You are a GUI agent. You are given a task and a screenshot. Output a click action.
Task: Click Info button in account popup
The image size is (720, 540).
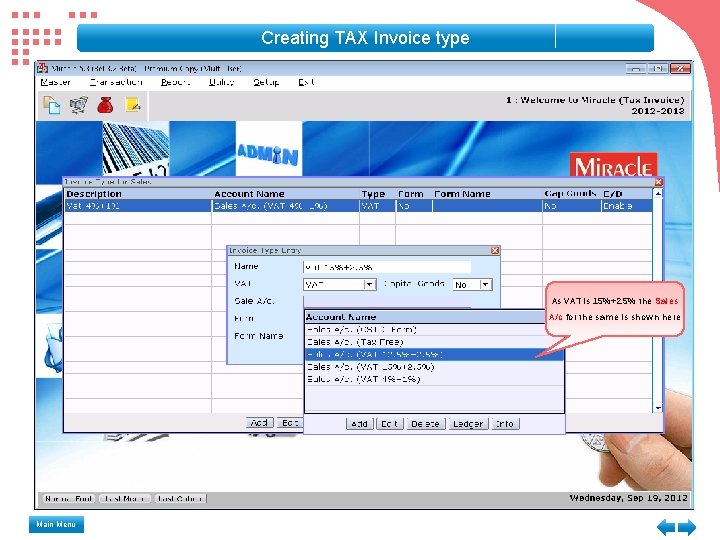(505, 424)
